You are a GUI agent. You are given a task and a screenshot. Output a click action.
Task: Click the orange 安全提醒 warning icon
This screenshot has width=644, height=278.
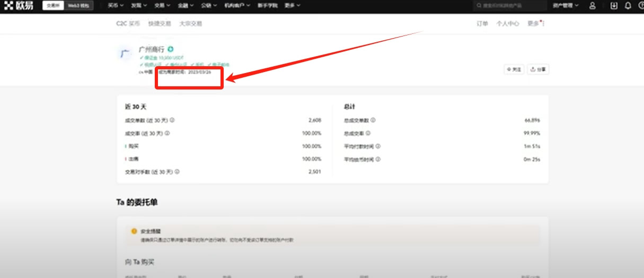click(x=134, y=231)
